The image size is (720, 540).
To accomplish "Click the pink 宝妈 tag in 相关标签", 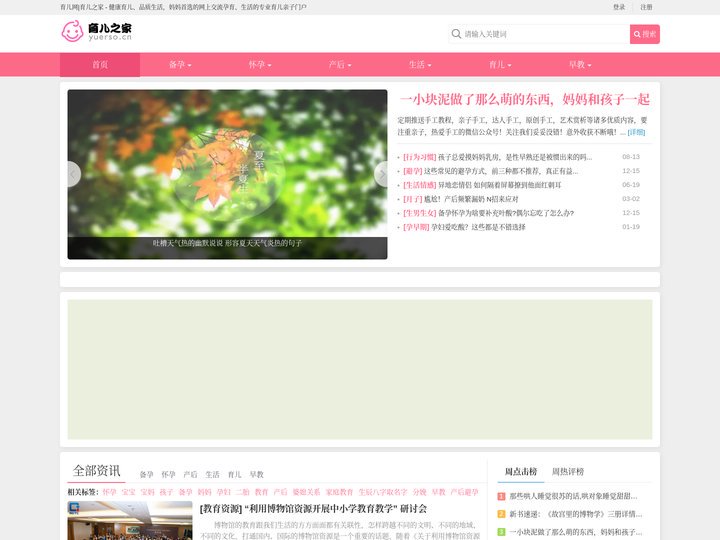I will (x=148, y=492).
